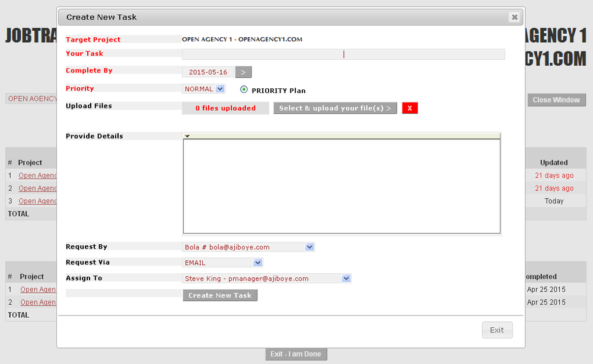
Task: Close the Create New Task dialog with X icon
Action: [x=514, y=17]
